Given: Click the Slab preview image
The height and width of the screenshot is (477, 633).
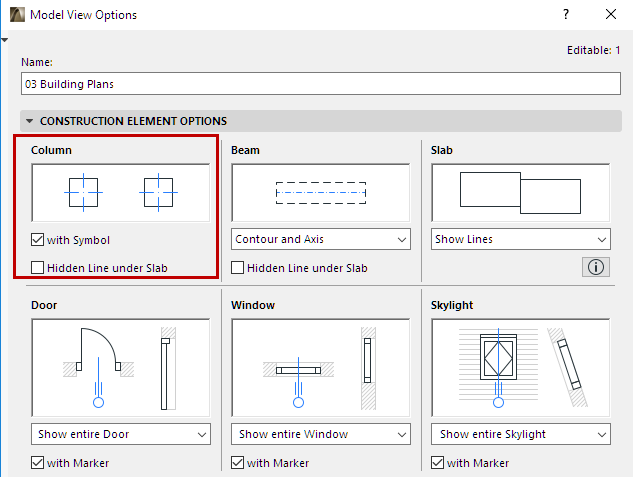Looking at the screenshot, I should pyautogui.click(x=521, y=192).
